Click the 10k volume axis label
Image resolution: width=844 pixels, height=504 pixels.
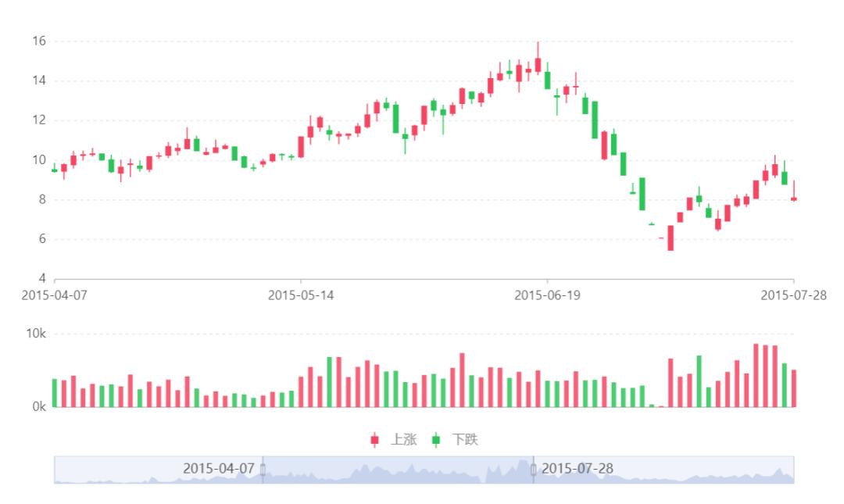[x=37, y=334]
